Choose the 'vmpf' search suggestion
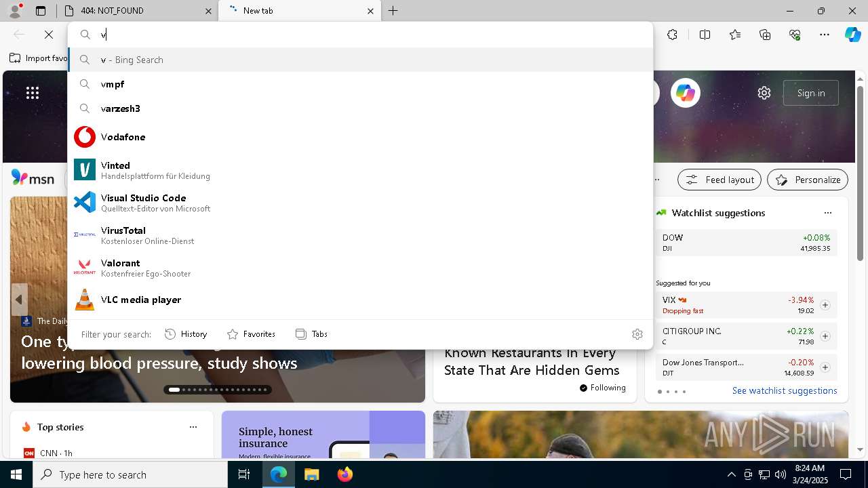Screen dimensions: 868x488 tap(360, 84)
